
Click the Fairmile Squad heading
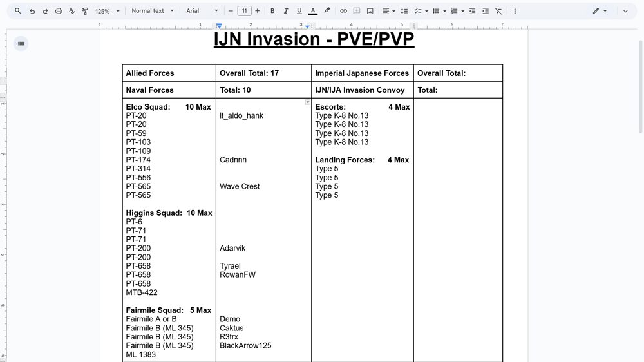(x=155, y=310)
